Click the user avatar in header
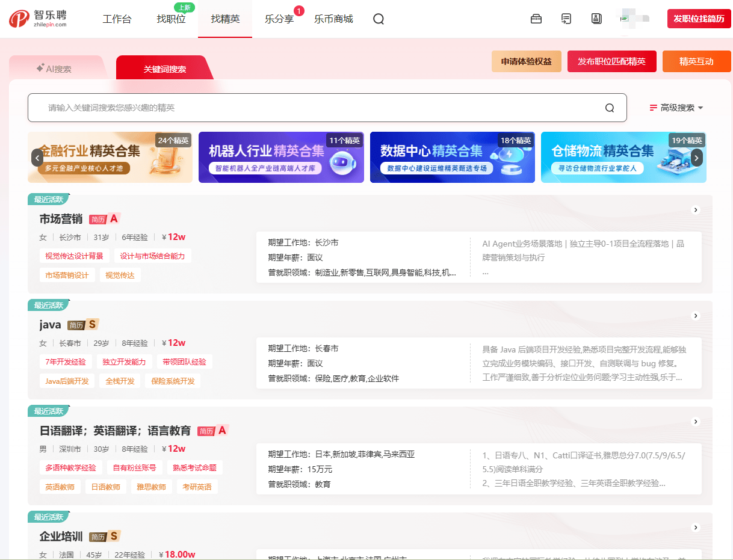Image resolution: width=733 pixels, height=560 pixels. pos(634,19)
